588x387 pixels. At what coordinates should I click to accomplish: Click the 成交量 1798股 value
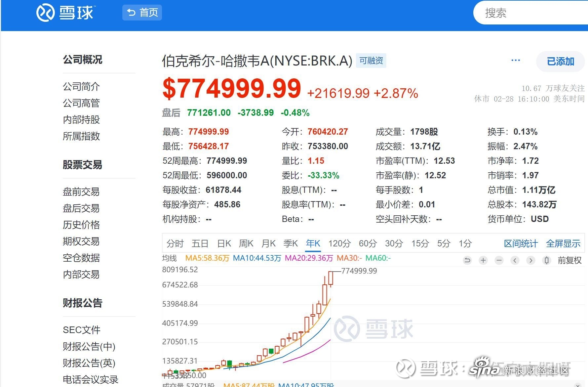coord(424,132)
